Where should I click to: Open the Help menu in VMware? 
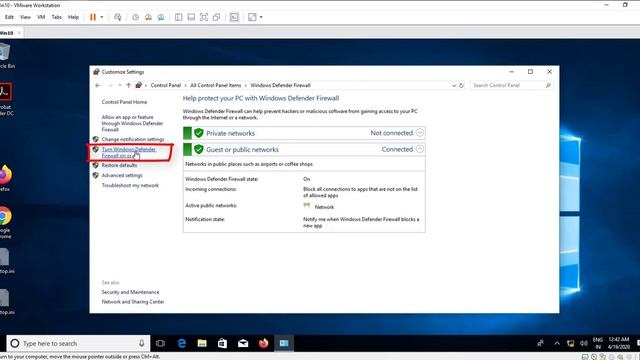tap(73, 17)
